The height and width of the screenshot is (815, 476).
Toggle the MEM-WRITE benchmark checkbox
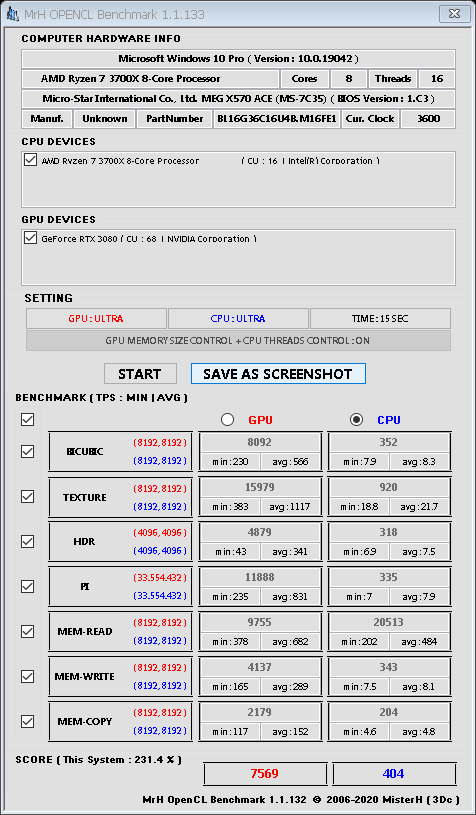28,676
